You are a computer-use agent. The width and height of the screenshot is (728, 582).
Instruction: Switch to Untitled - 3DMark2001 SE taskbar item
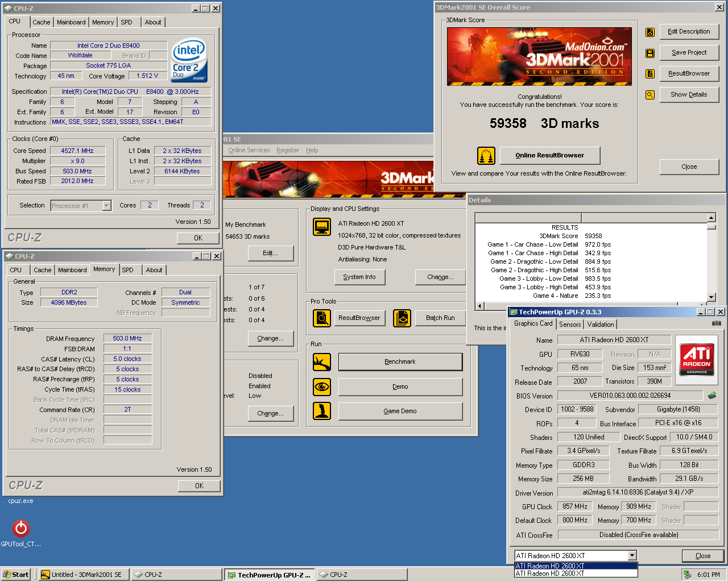coord(84,575)
